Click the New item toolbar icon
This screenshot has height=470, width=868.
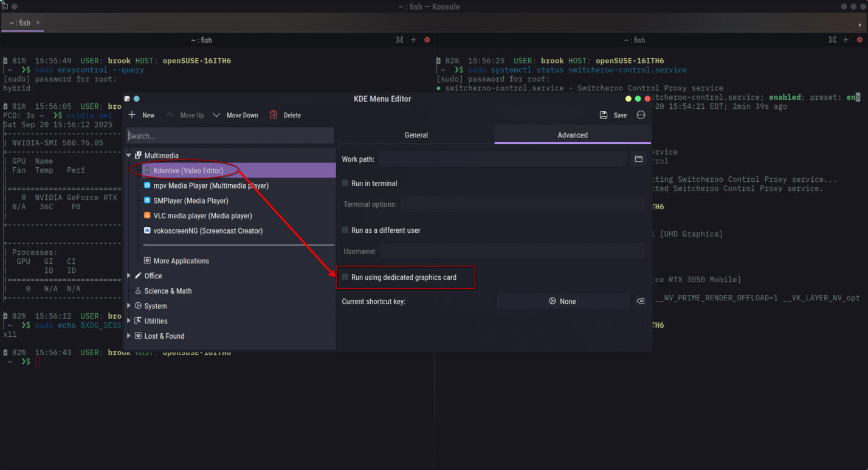pyautogui.click(x=132, y=115)
